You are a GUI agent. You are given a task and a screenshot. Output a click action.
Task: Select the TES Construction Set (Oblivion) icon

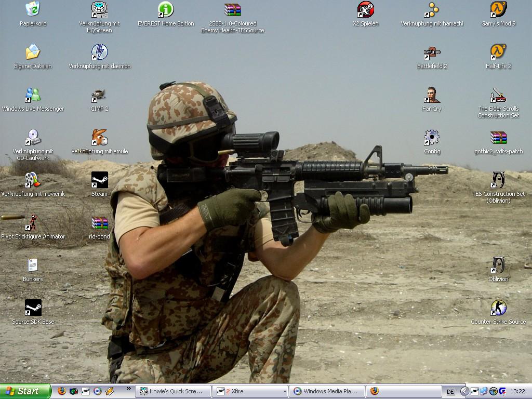point(498,180)
